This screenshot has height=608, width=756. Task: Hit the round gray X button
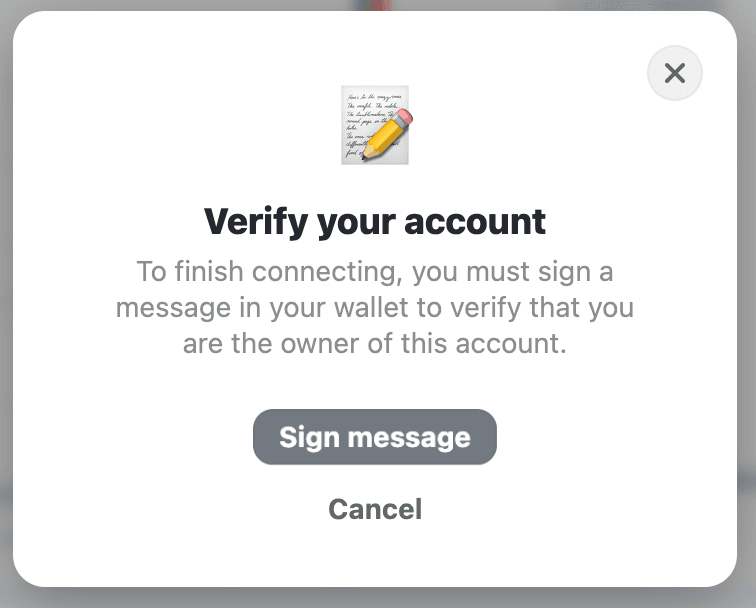[x=675, y=73]
